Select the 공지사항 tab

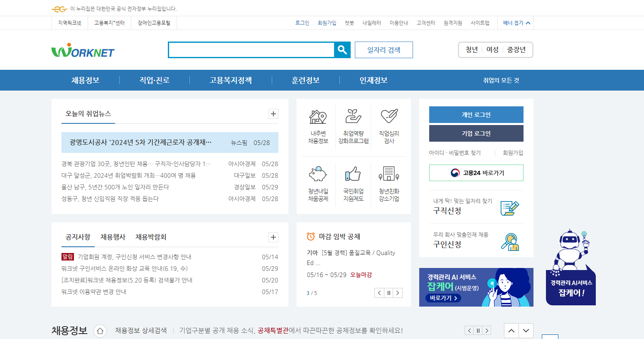click(x=78, y=237)
